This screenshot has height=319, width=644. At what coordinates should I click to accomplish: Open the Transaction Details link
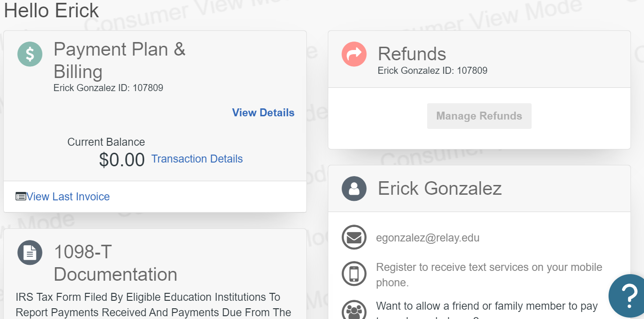pyautogui.click(x=197, y=159)
